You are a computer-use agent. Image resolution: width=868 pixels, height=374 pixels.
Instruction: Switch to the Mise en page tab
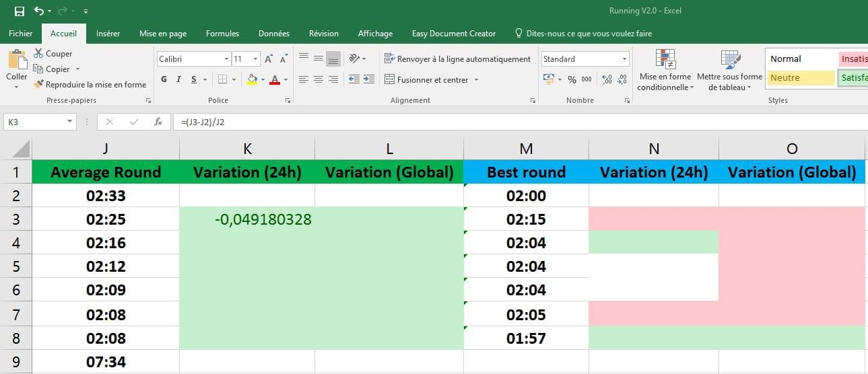(x=163, y=34)
